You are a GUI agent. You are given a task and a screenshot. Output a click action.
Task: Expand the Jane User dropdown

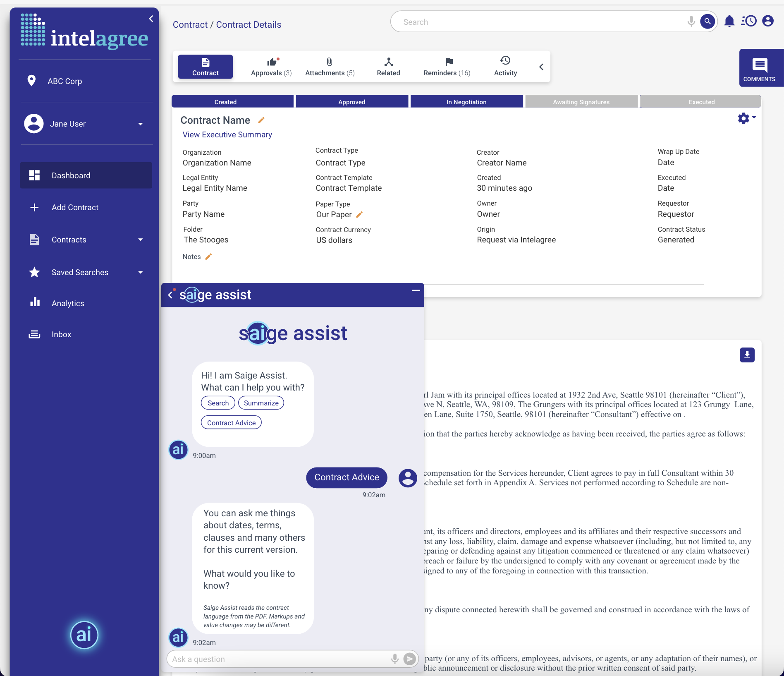(141, 124)
